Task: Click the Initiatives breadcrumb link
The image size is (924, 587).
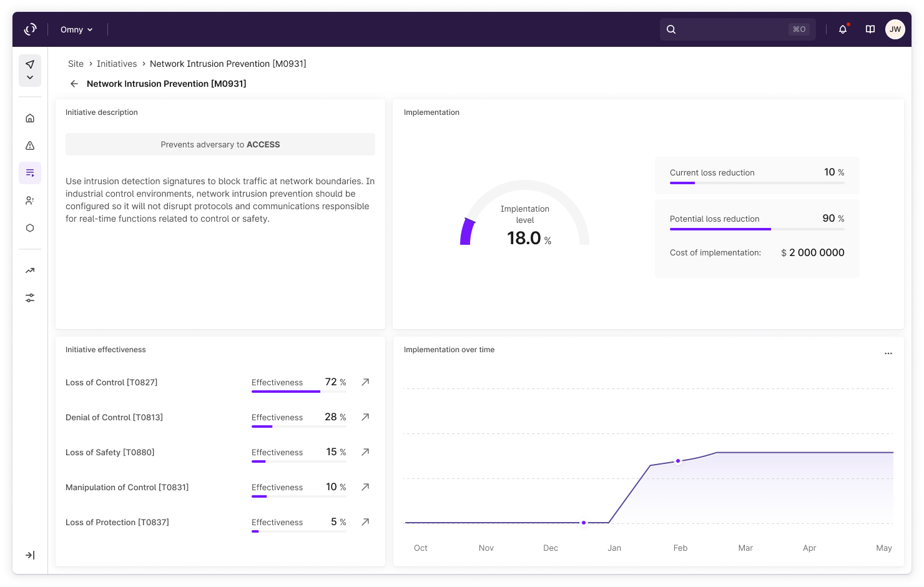Action: click(x=117, y=64)
